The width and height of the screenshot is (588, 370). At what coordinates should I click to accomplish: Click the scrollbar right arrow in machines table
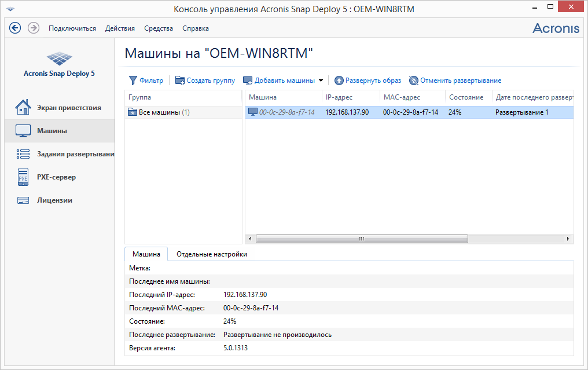[x=568, y=239]
